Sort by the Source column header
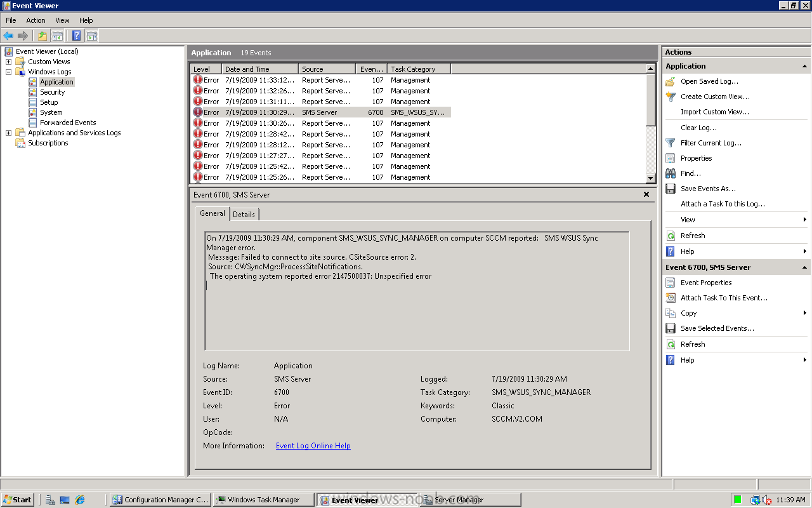This screenshot has width=812, height=508. 327,69
